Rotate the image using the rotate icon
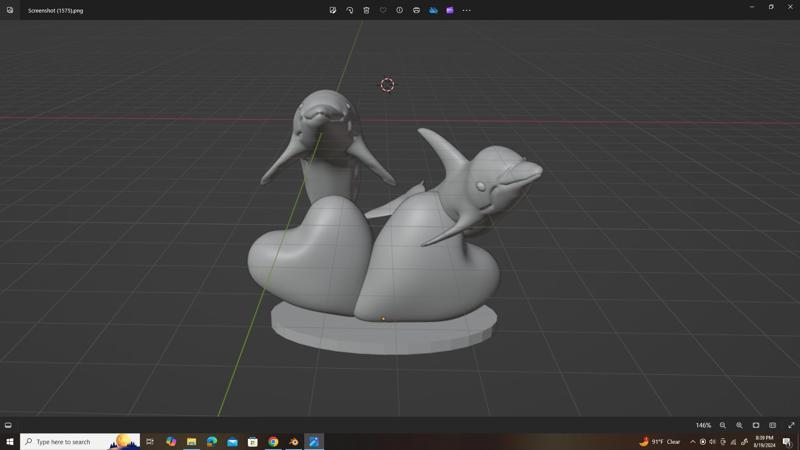The image size is (800, 450). [349, 10]
